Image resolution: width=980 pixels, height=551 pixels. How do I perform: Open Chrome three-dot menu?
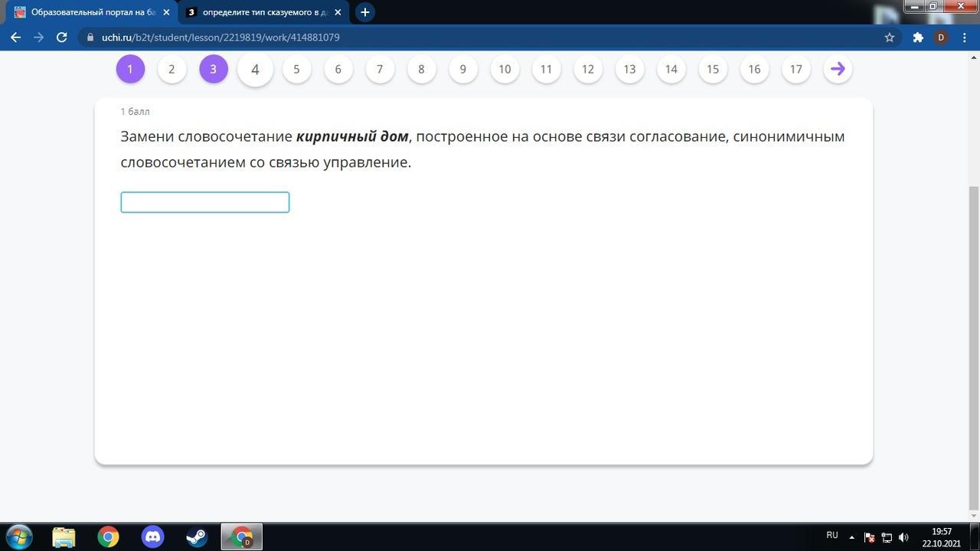(965, 37)
